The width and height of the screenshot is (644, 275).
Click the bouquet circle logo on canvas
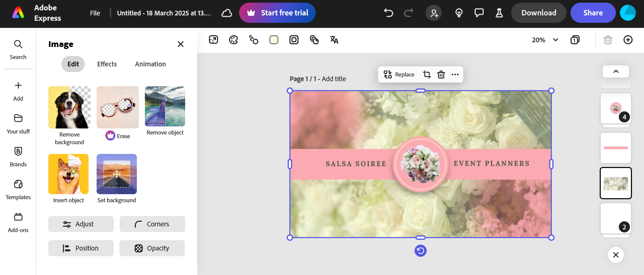tap(421, 164)
